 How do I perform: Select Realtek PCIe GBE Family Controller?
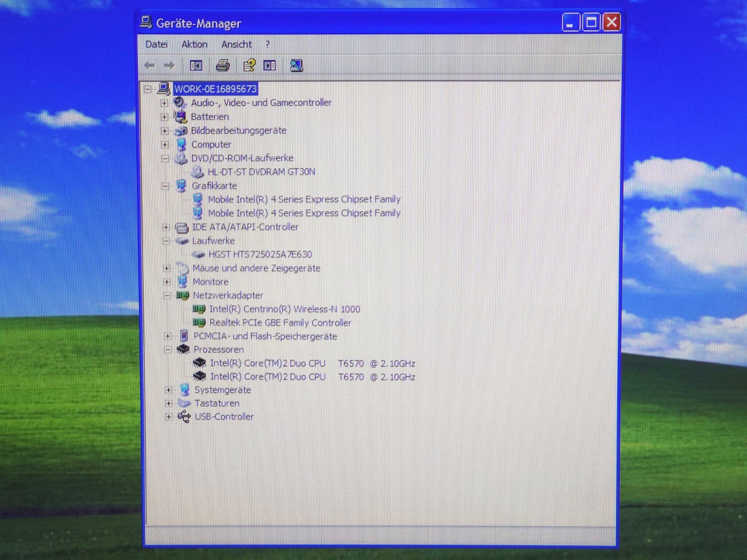280,322
